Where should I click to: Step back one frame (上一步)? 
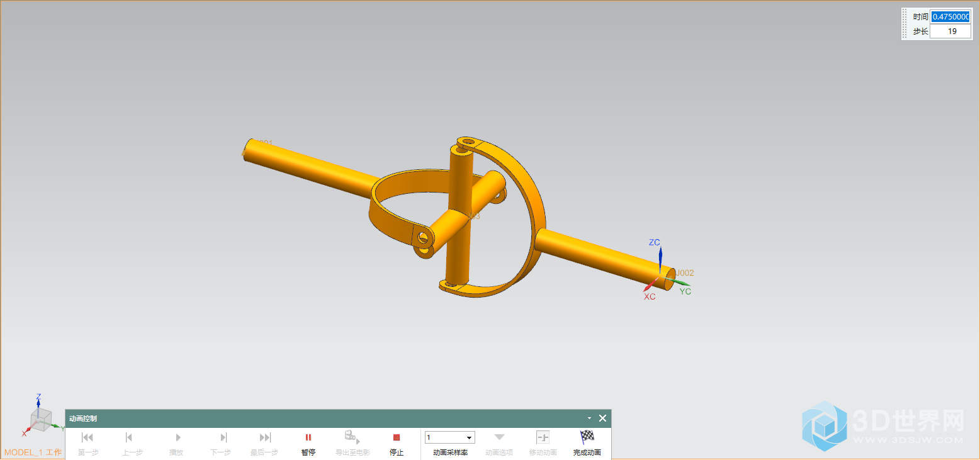tap(132, 443)
